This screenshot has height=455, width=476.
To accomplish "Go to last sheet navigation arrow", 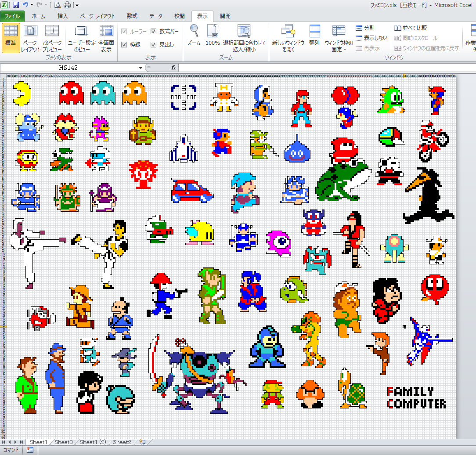I will (x=21, y=442).
